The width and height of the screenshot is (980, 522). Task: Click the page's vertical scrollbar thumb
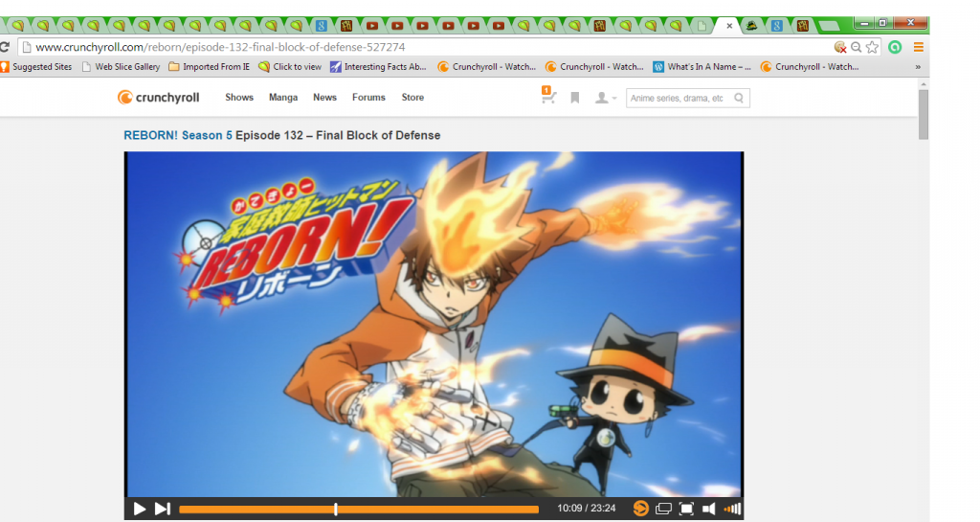pyautogui.click(x=924, y=114)
